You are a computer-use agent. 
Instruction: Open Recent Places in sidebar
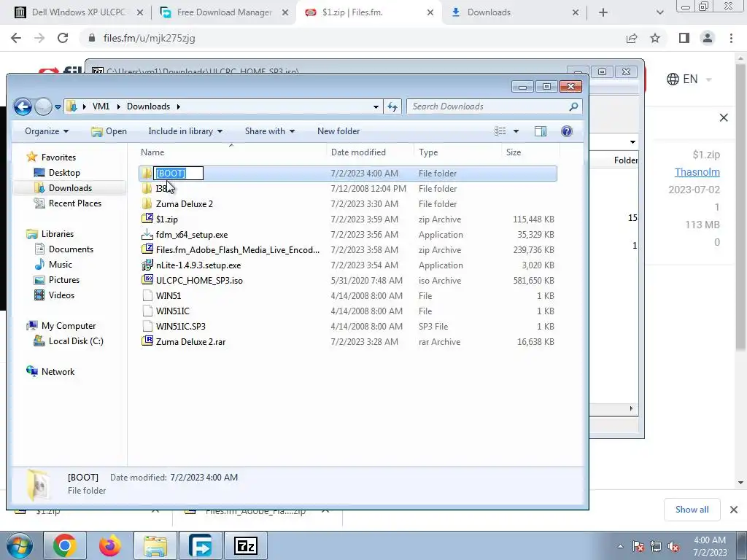tap(74, 203)
